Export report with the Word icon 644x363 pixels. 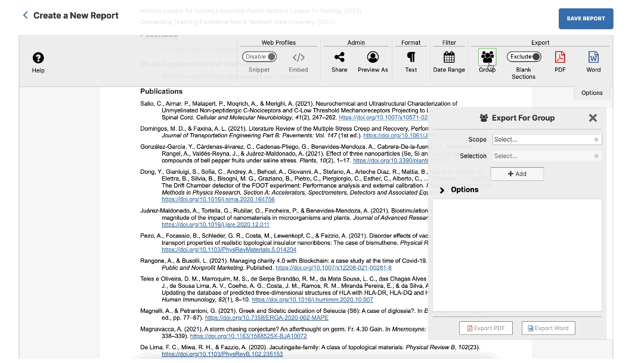tap(593, 57)
